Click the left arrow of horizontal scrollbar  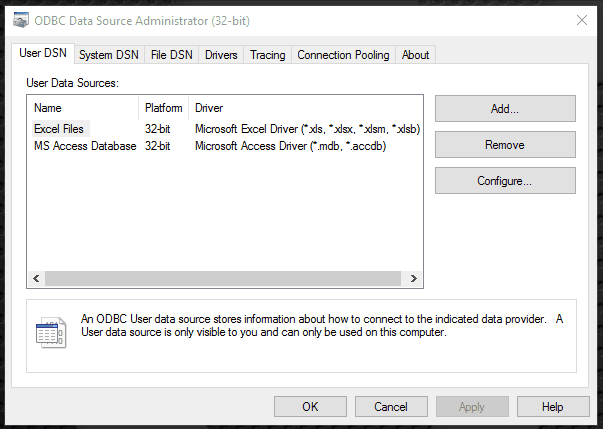coord(37,278)
